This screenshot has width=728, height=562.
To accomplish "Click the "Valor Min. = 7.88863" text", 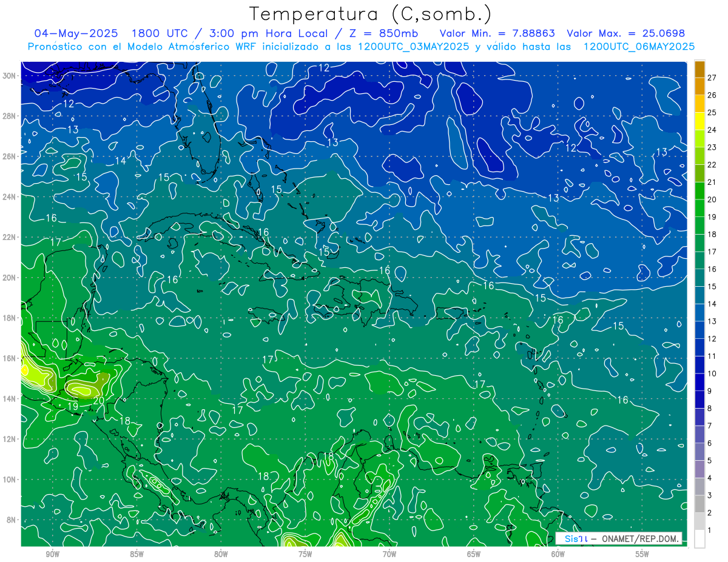I will pyautogui.click(x=497, y=33).
